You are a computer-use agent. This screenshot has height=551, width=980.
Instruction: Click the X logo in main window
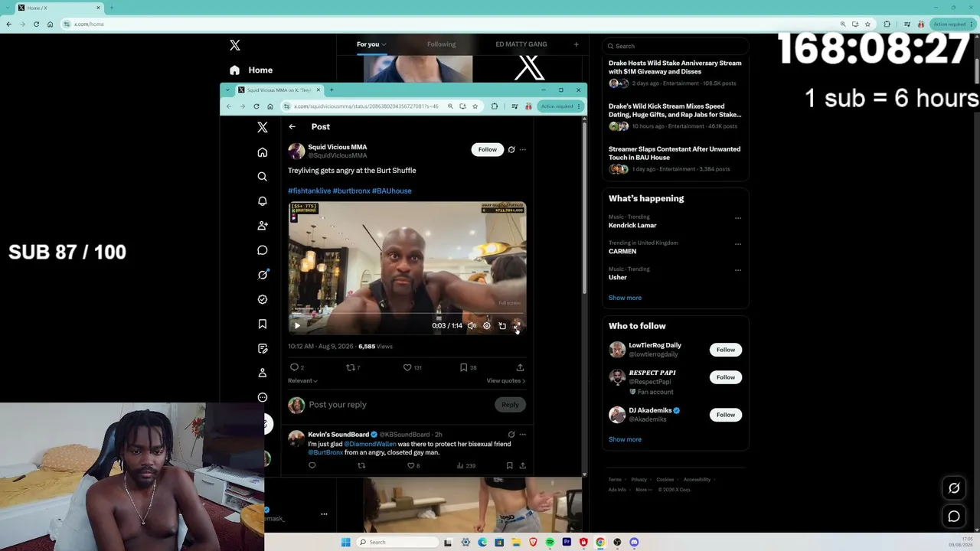(235, 45)
